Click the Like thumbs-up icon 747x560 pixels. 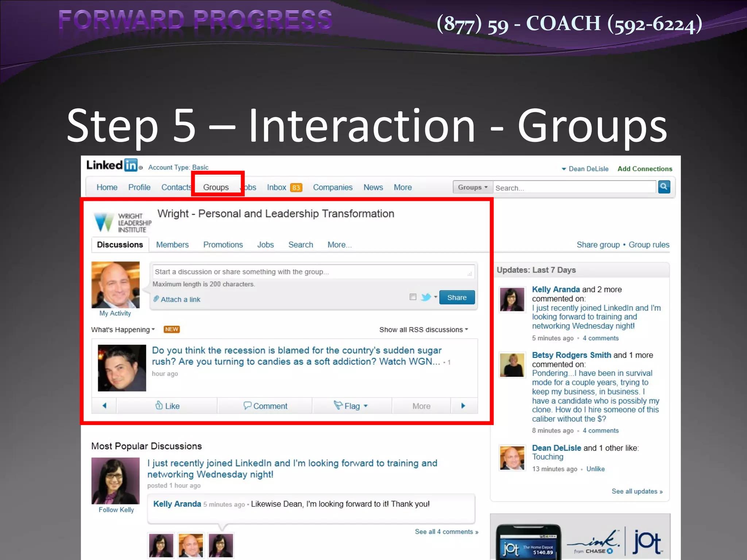[x=159, y=405]
